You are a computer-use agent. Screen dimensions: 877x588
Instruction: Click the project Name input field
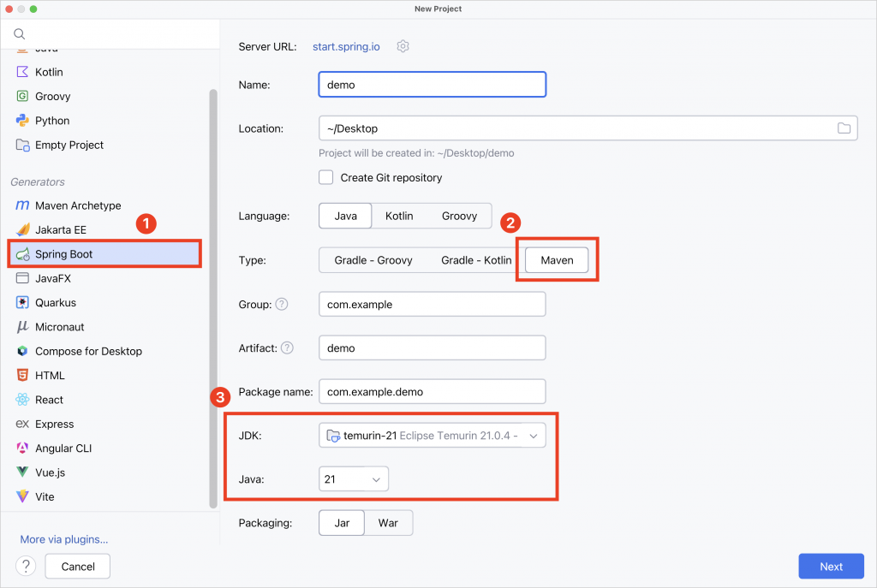(432, 85)
